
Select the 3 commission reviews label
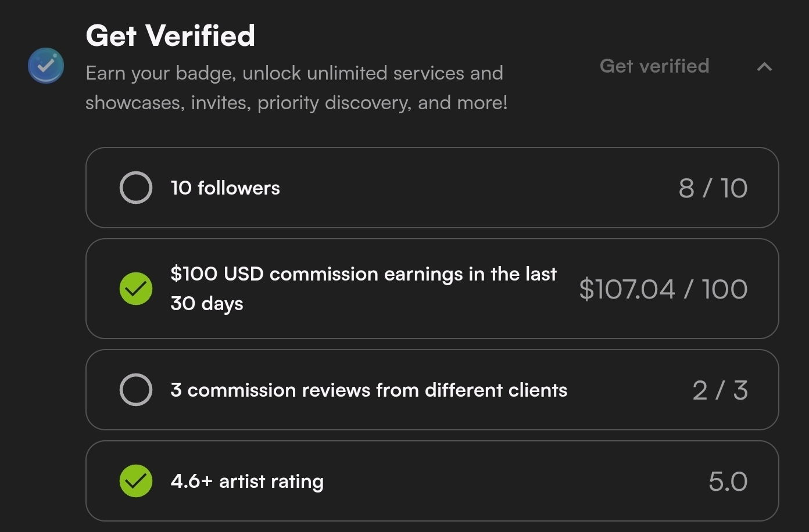[368, 390]
